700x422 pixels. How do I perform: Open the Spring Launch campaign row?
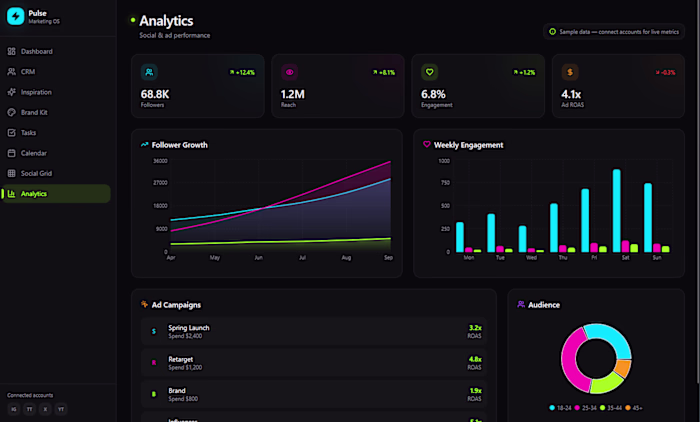pos(314,331)
